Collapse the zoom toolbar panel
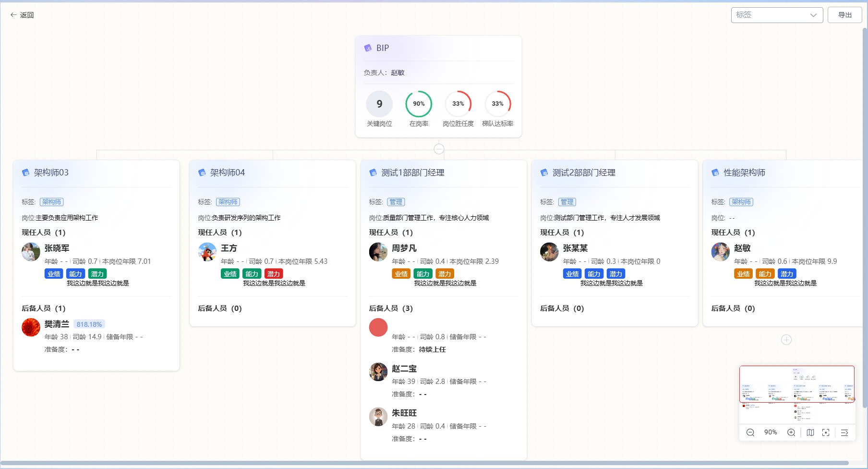 844,432
